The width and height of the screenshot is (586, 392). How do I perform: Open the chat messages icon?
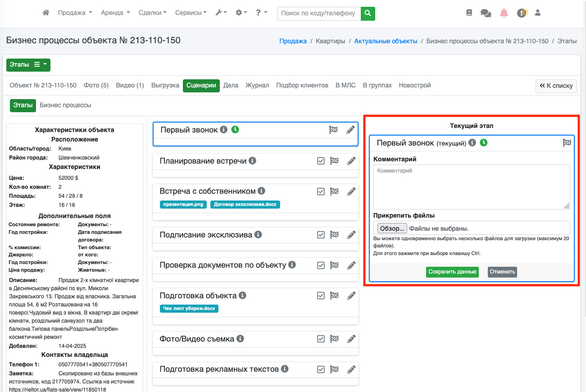(486, 13)
